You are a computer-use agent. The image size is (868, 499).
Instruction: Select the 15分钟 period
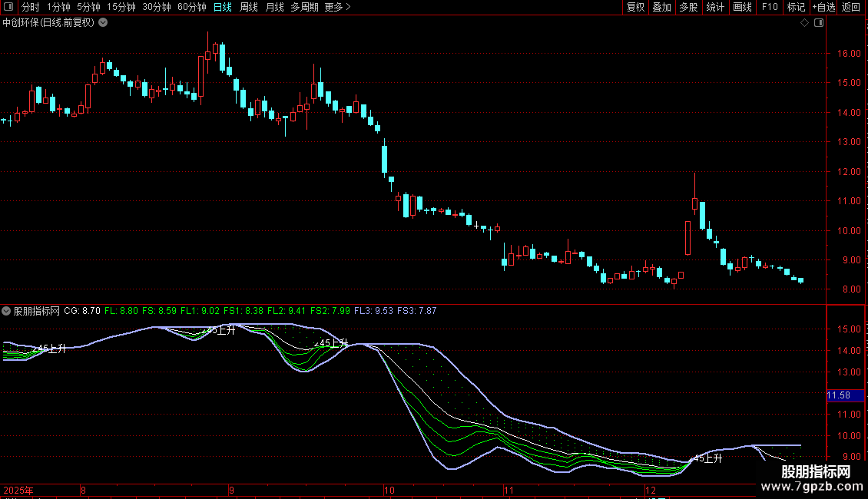(x=121, y=7)
